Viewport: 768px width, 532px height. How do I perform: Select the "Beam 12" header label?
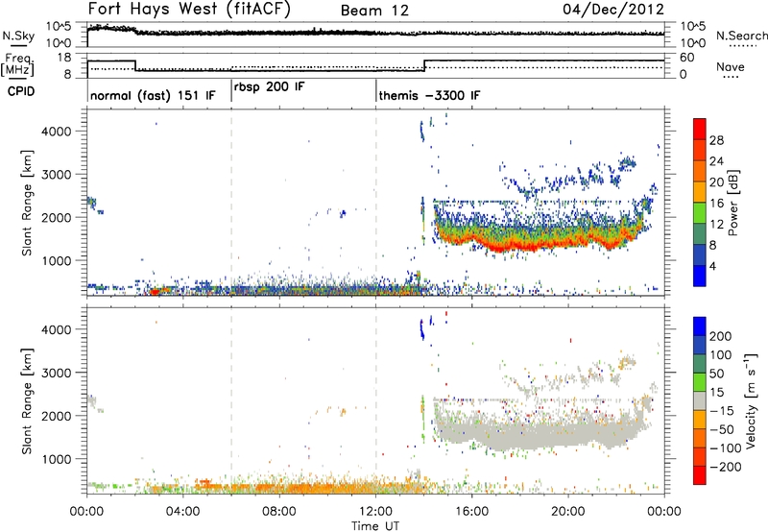pos(374,11)
